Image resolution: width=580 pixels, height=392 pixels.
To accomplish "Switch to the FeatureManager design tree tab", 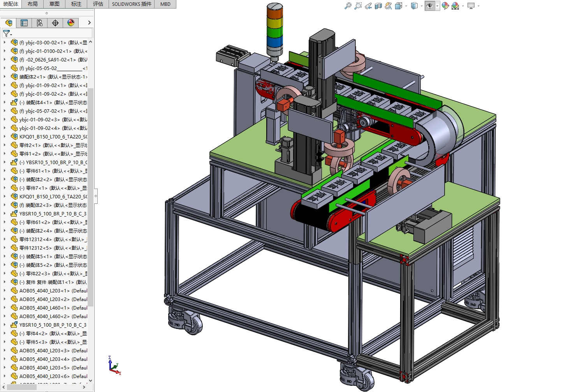I will point(9,23).
